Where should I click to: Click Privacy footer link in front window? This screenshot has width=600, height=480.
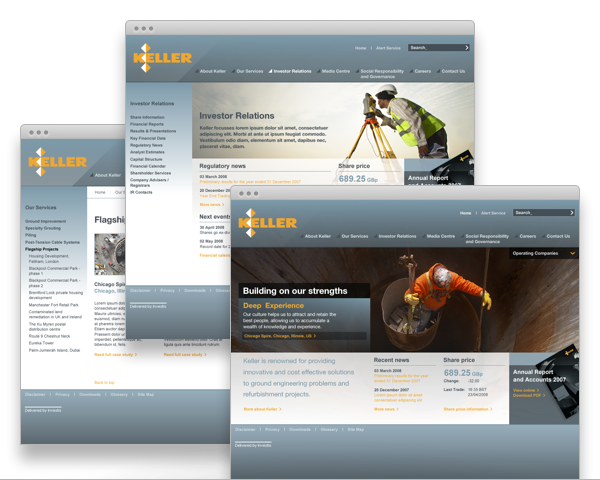[272, 429]
